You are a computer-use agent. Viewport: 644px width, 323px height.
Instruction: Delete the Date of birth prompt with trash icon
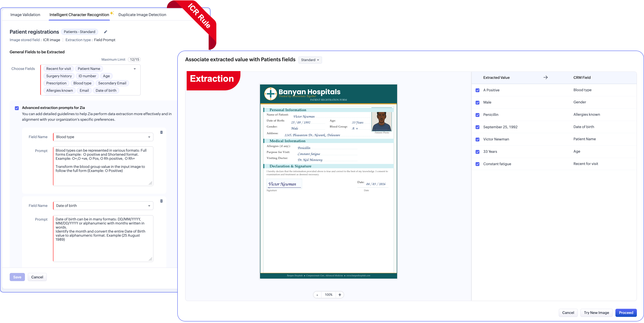pos(161,201)
